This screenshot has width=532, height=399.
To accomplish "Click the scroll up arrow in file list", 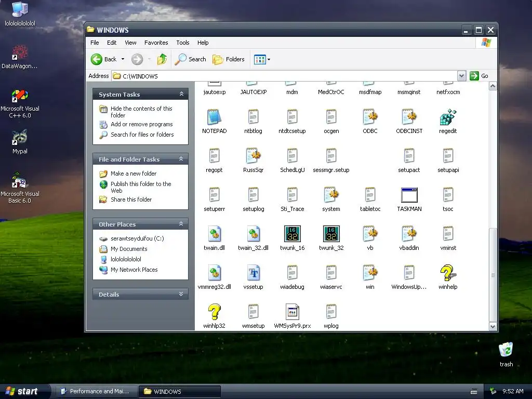I will (x=493, y=86).
